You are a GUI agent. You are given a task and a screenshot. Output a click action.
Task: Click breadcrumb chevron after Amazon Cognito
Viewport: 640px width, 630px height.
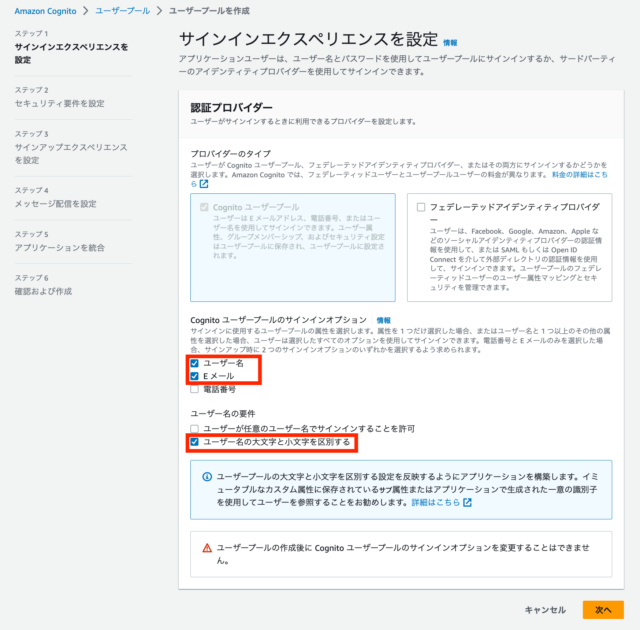pos(86,11)
